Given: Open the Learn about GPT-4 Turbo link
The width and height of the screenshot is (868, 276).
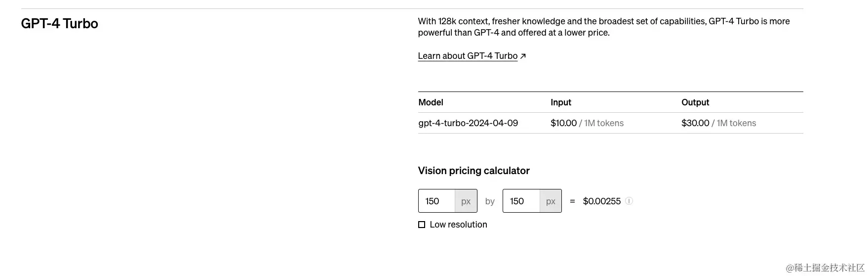Looking at the screenshot, I should [x=467, y=56].
